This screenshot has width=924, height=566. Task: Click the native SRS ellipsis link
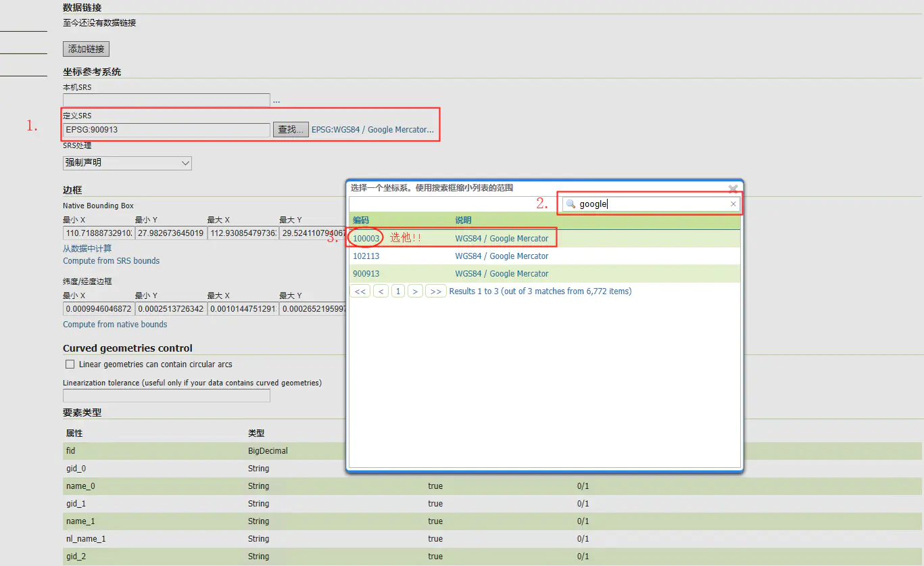pos(276,101)
